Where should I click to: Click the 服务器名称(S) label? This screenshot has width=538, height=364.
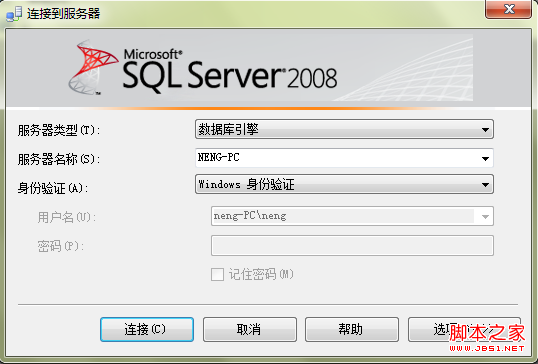[x=59, y=159]
